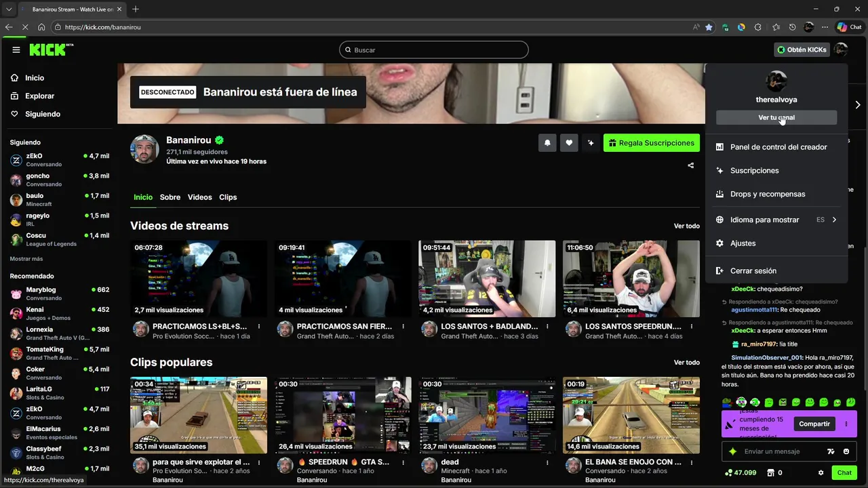Click the sparkle subscribe icon button
The image size is (868, 488).
coord(591,143)
